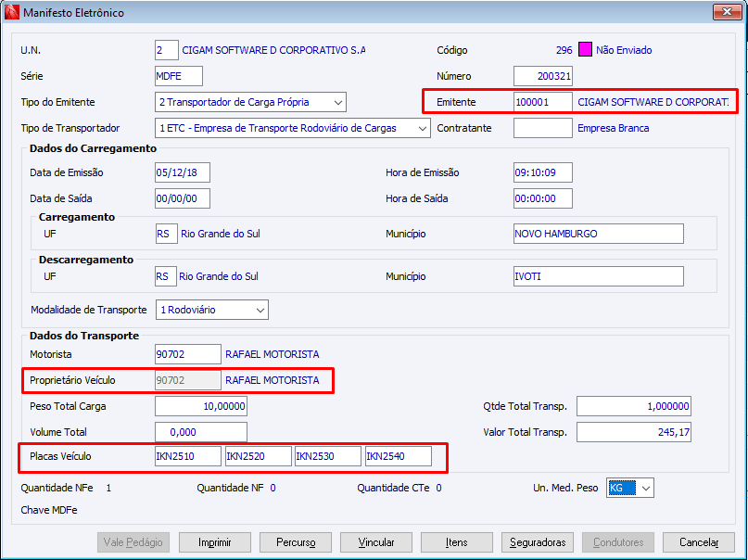Open Seguradoras
This screenshot has height=560, width=748.
click(x=538, y=542)
